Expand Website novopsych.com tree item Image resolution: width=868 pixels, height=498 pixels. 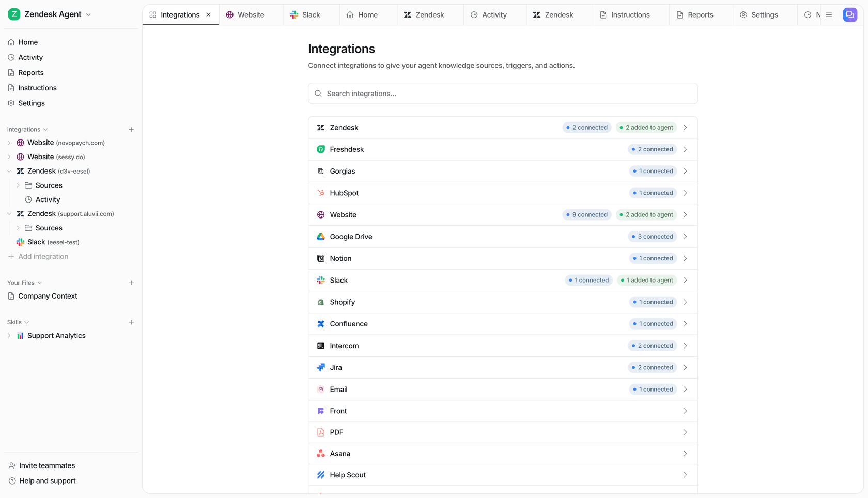9,143
